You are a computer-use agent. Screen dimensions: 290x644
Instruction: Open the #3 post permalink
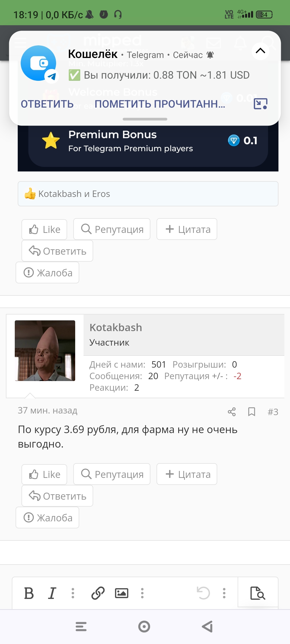pyautogui.click(x=273, y=412)
